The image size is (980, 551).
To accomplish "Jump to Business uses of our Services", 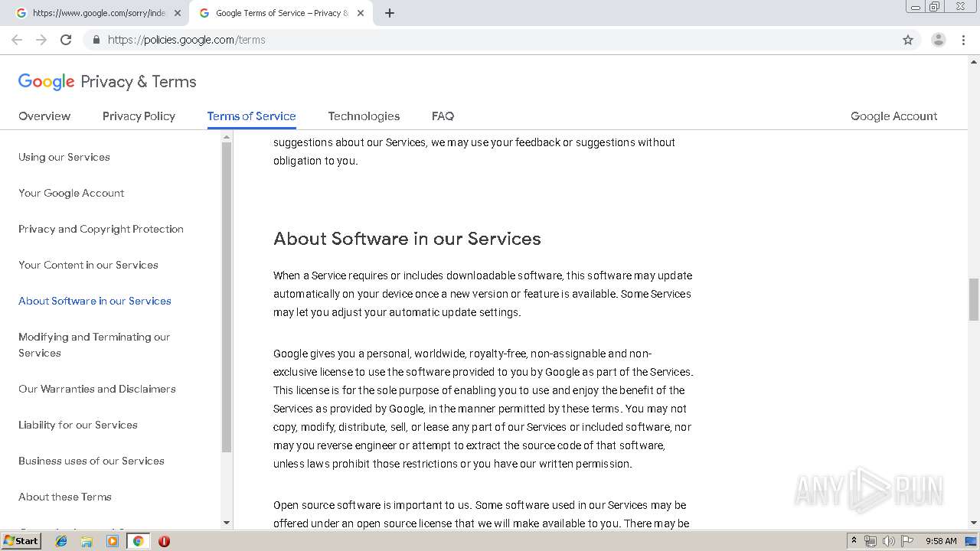I will click(91, 461).
